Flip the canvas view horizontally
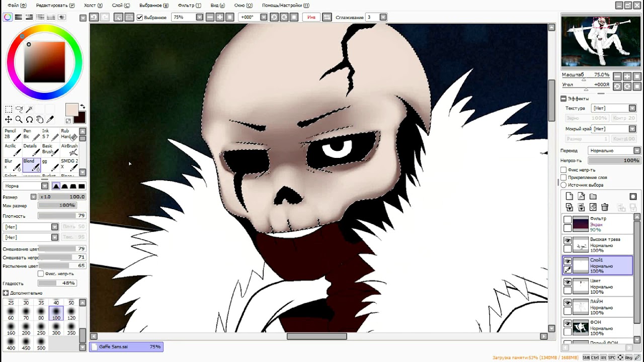Image resolution: width=644 pixels, height=362 pixels. pyautogui.click(x=327, y=17)
